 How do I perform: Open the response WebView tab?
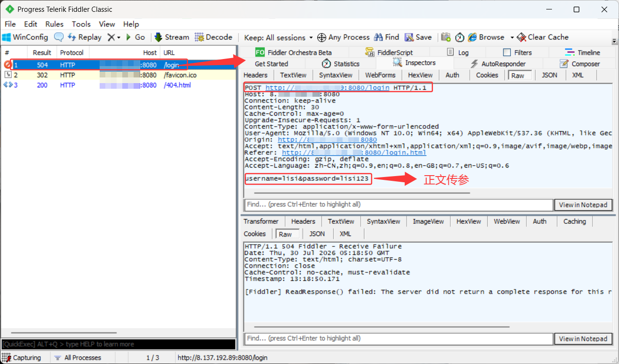click(507, 221)
